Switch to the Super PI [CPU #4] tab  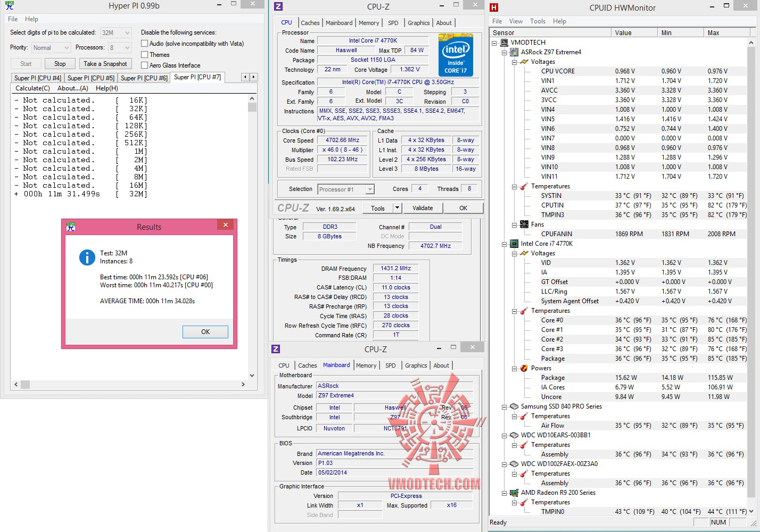(38, 78)
